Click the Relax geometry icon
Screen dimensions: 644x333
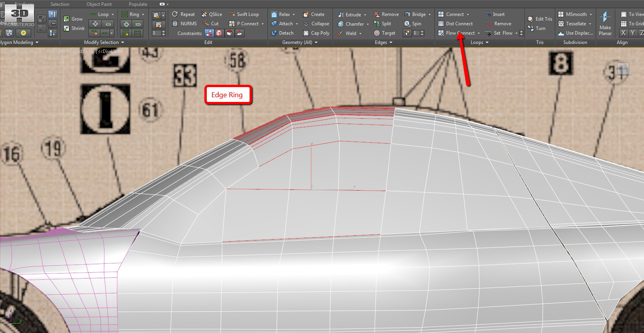point(274,14)
